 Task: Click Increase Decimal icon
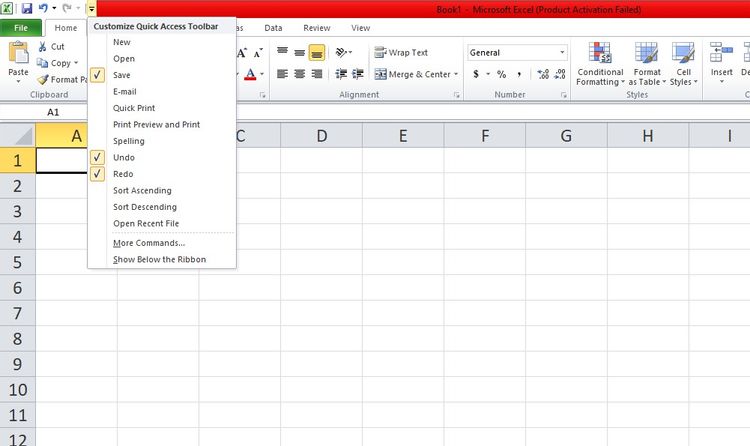[543, 74]
